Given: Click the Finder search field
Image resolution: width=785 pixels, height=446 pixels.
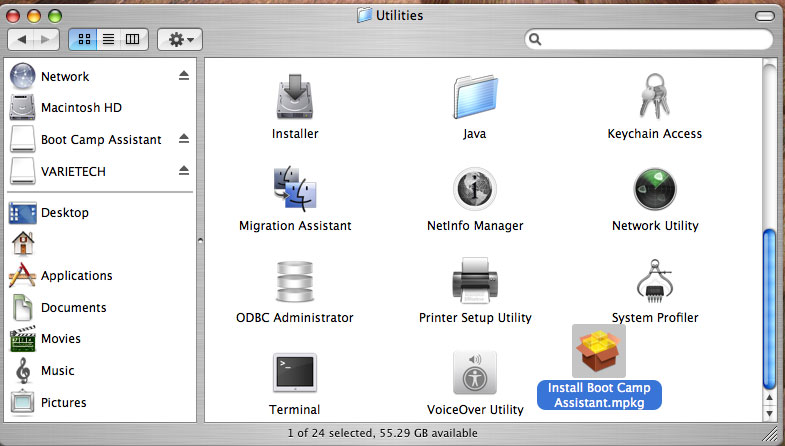Looking at the screenshot, I should coord(648,39).
